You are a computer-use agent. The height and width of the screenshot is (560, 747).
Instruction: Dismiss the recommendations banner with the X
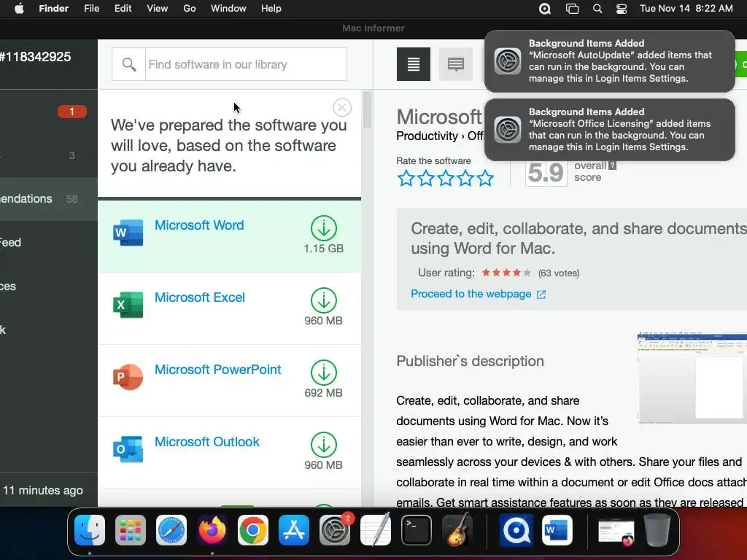tap(342, 108)
